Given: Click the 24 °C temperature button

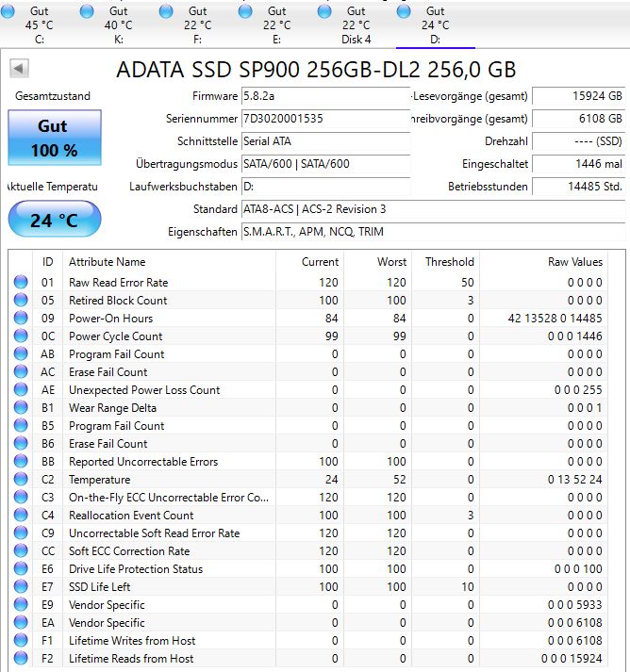Looking at the screenshot, I should pyautogui.click(x=55, y=219).
